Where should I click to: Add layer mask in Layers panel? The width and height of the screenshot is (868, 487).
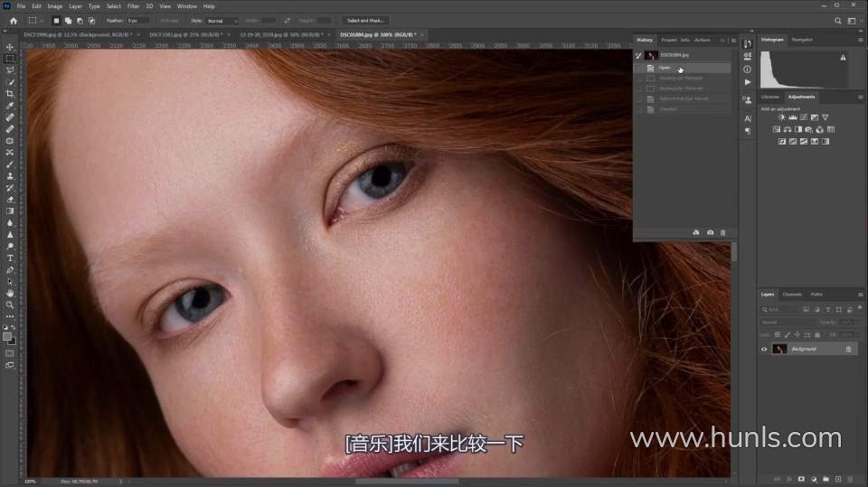pos(801,479)
